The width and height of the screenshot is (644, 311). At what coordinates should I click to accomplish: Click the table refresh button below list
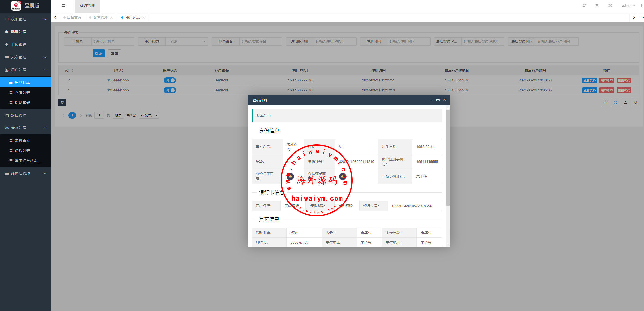[x=62, y=102]
